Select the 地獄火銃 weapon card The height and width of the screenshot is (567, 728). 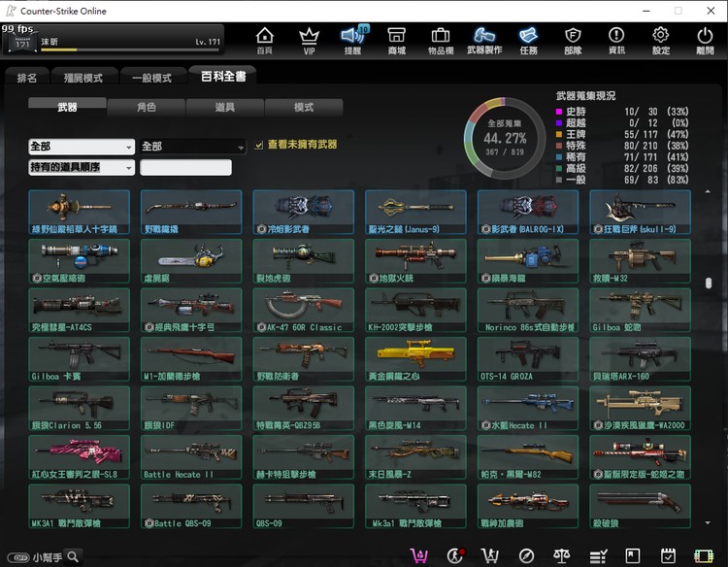415,261
